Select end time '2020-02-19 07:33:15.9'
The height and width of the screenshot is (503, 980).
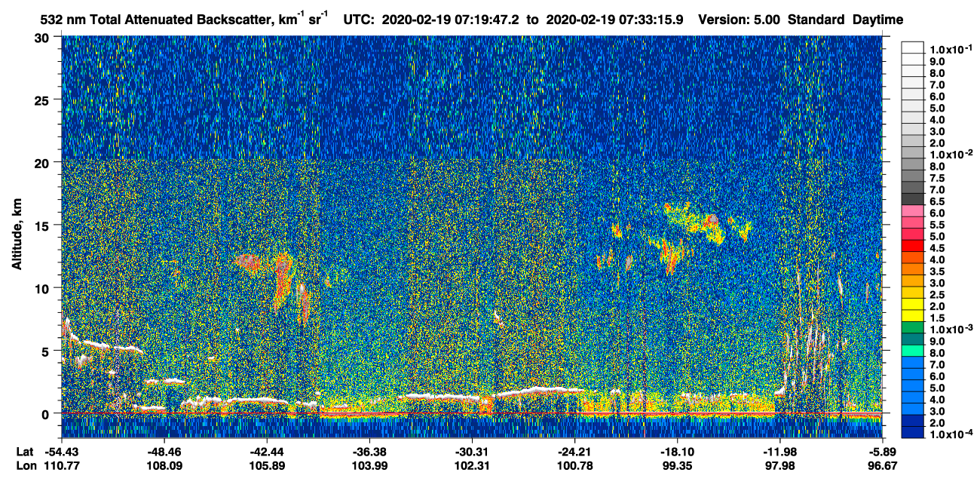[616, 20]
